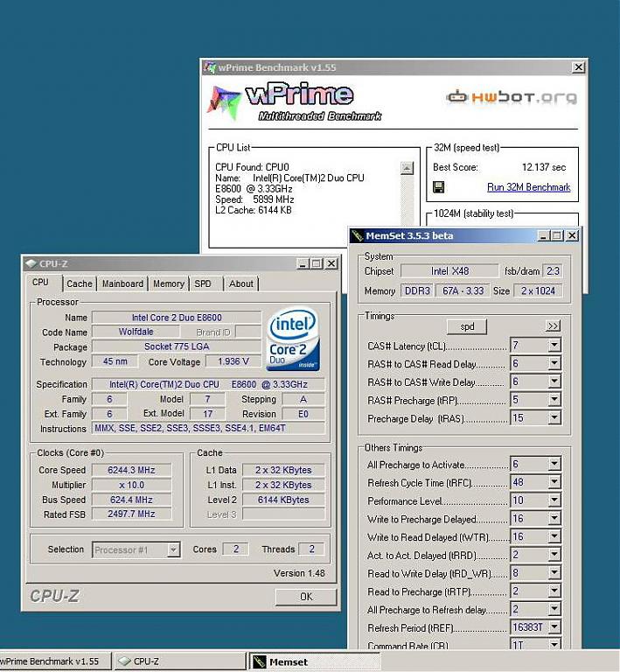
Task: Open the CAS# Latency (tCL) dropdown
Action: (x=554, y=345)
